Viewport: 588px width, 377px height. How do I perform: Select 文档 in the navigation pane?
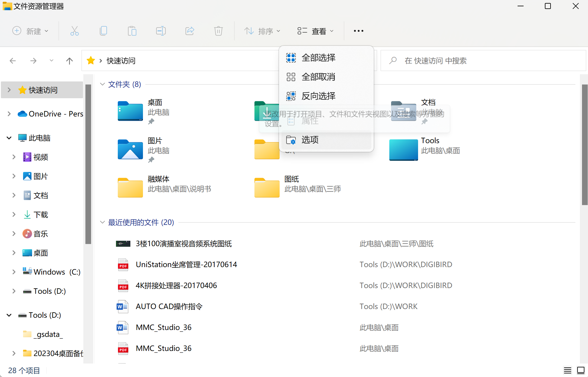(x=41, y=195)
